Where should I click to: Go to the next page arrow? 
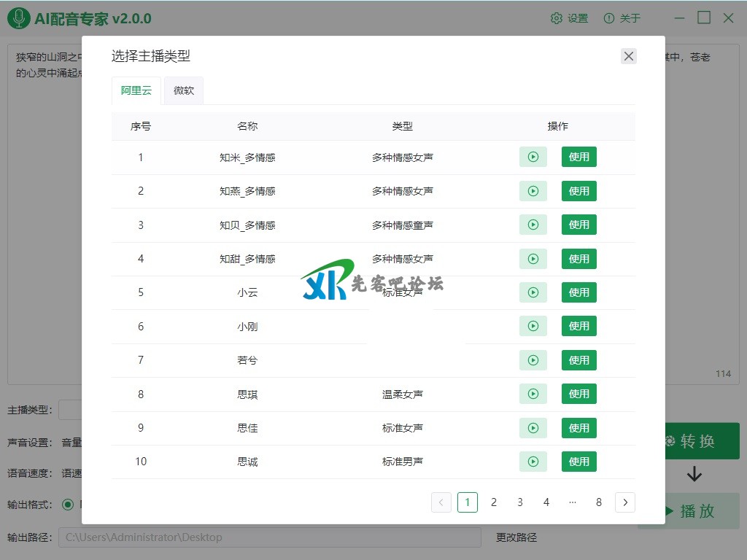click(x=624, y=502)
